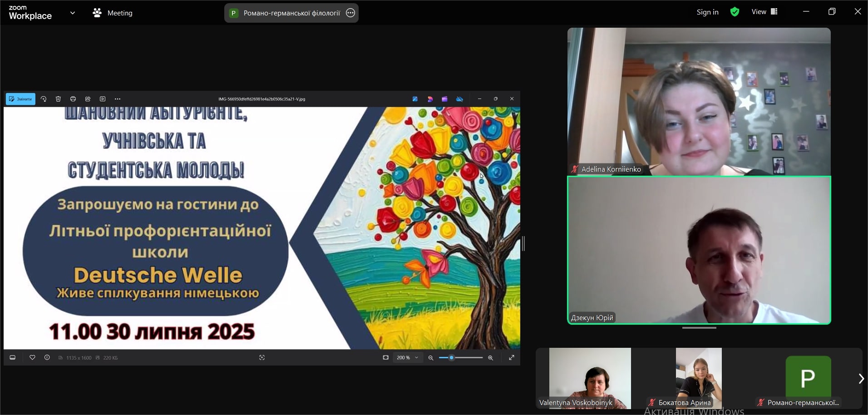This screenshot has width=868, height=415.
Task: Open the three-dot more menu in Photos toolbar
Action: 118,99
